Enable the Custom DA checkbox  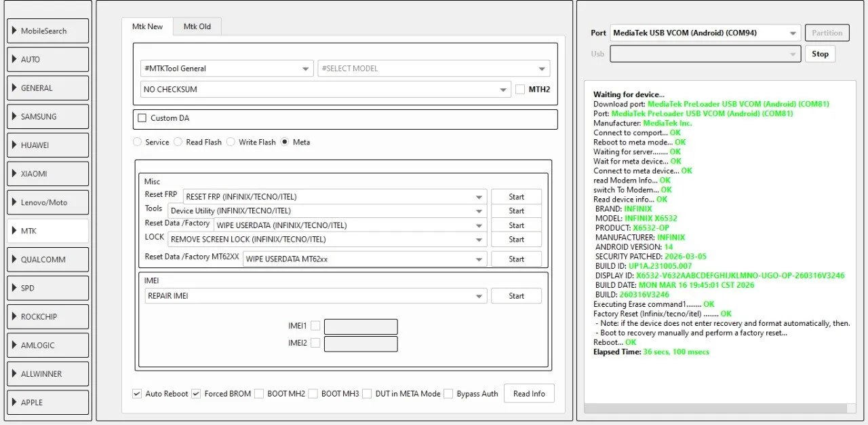pyautogui.click(x=142, y=118)
